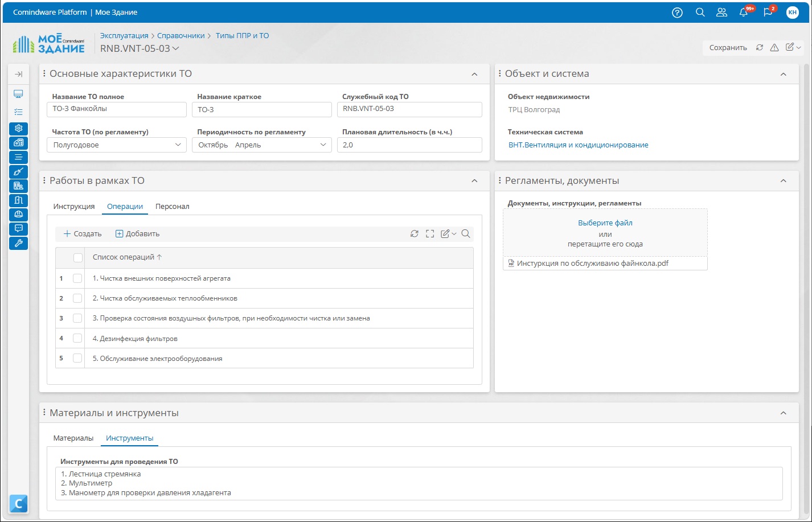Check the row for Проверка состояния воздушных фильтров
812x522 pixels.
click(x=78, y=318)
